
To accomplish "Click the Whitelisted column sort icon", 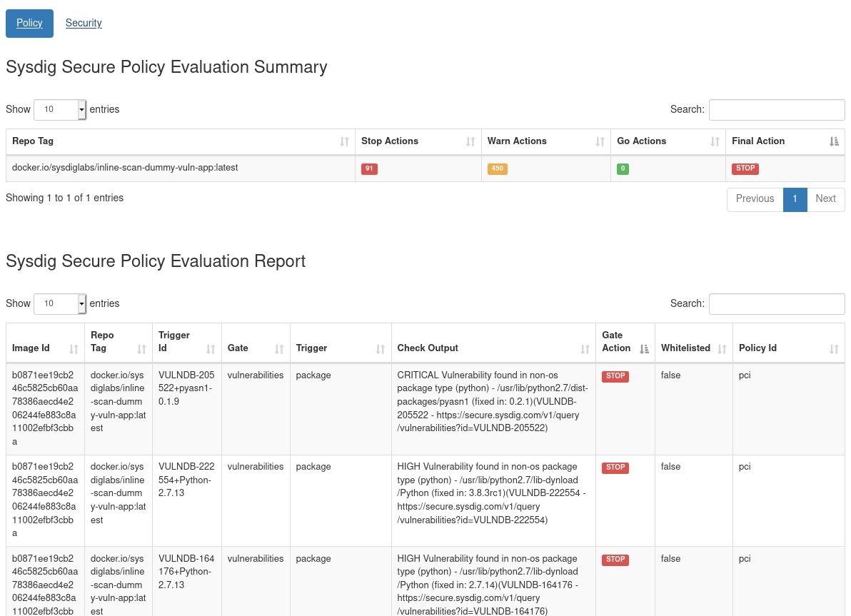I will point(722,348).
